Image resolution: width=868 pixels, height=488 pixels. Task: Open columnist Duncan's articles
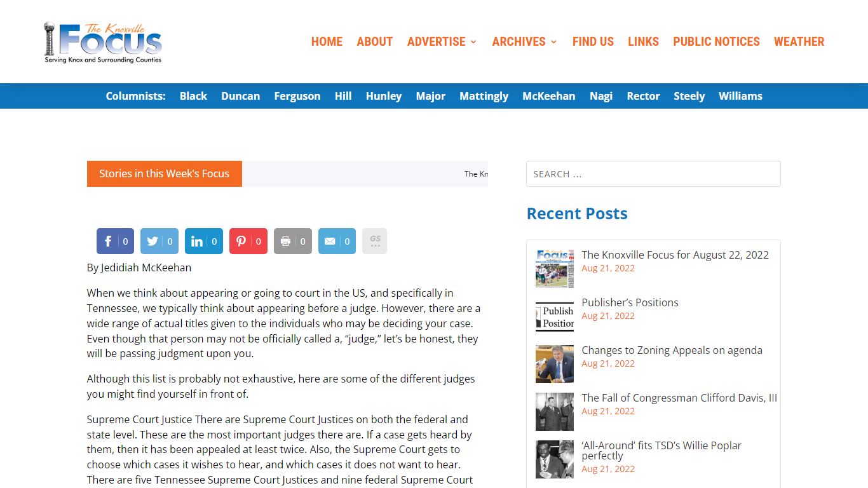click(x=240, y=96)
